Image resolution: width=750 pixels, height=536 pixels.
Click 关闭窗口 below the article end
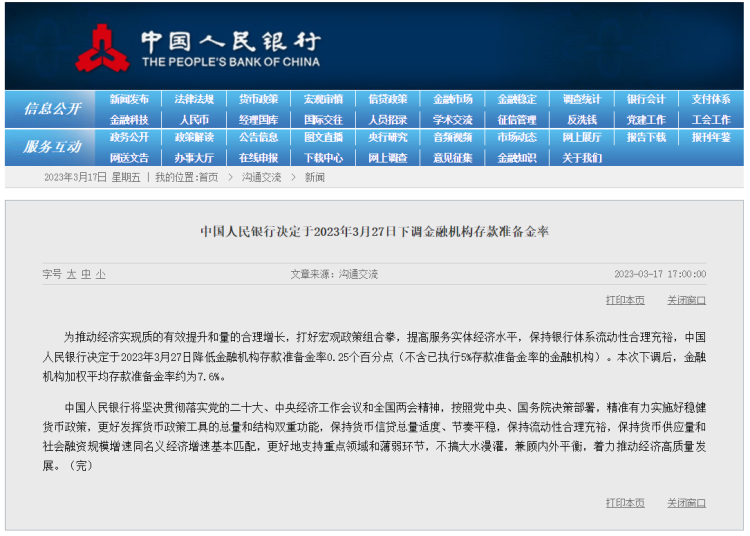tap(686, 503)
